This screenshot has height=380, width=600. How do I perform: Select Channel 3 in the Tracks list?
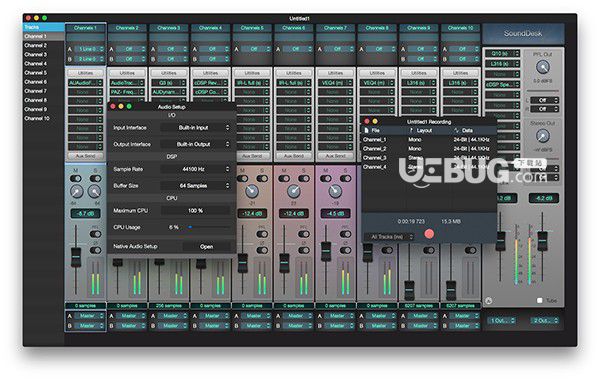tap(44, 54)
